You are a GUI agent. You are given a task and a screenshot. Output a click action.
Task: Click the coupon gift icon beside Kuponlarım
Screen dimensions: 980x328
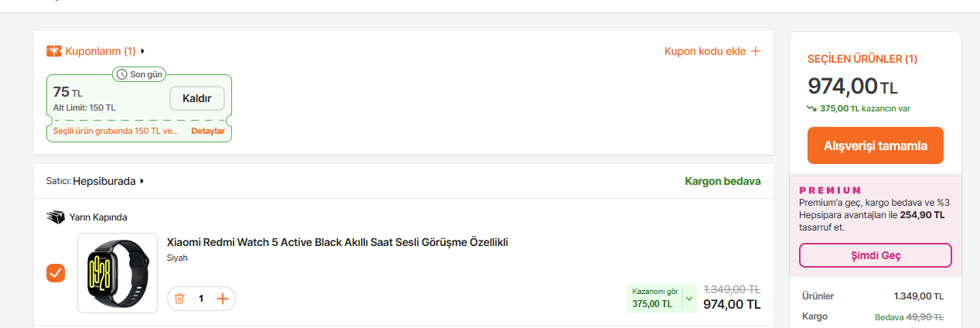point(54,51)
